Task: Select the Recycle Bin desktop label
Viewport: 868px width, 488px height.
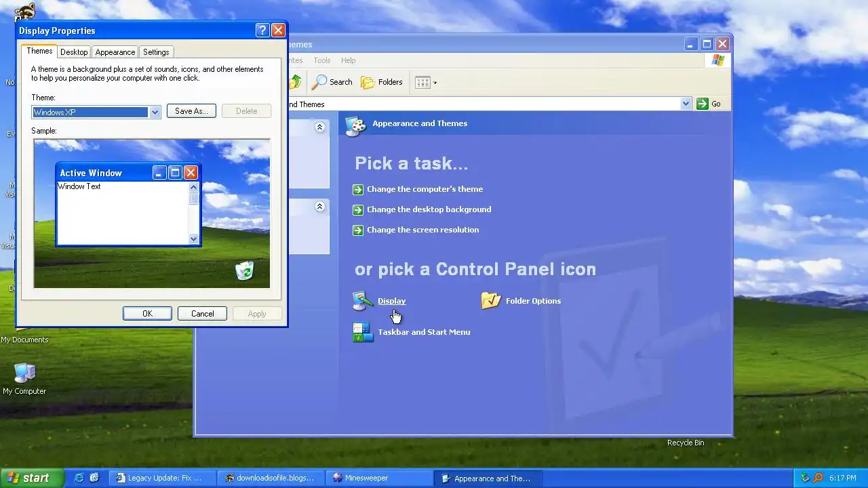Action: (686, 443)
